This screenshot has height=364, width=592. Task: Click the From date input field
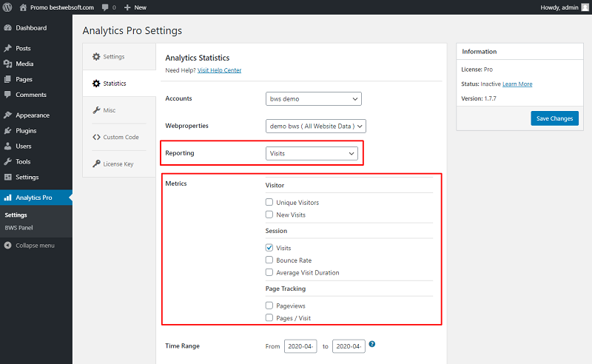[x=300, y=346]
